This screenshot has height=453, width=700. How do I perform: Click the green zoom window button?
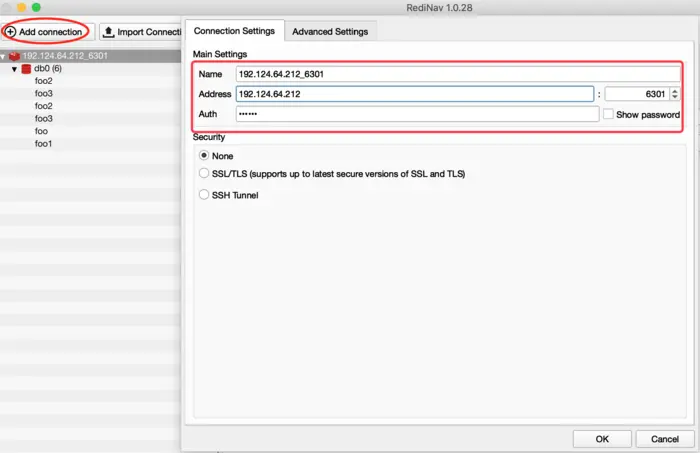click(36, 7)
